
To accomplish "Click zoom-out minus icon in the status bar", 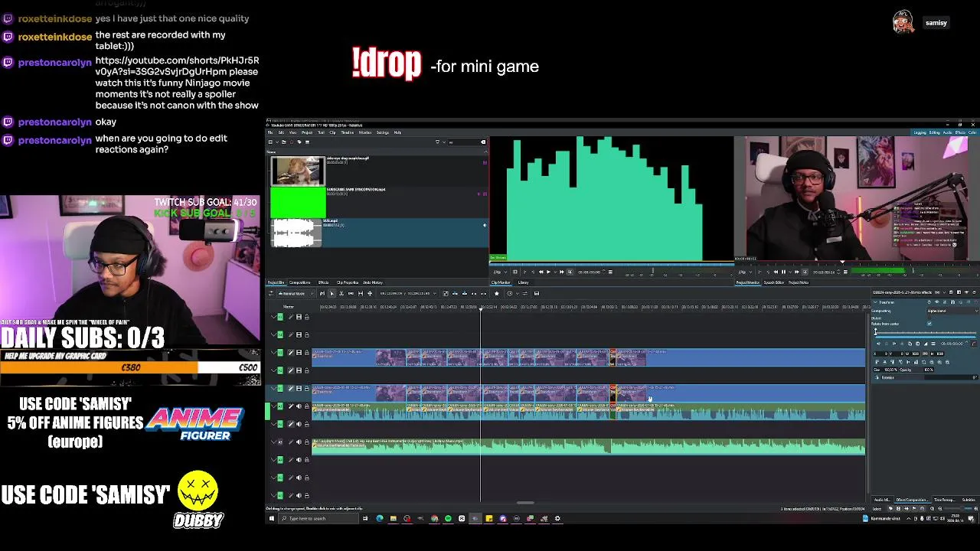I will [940, 508].
